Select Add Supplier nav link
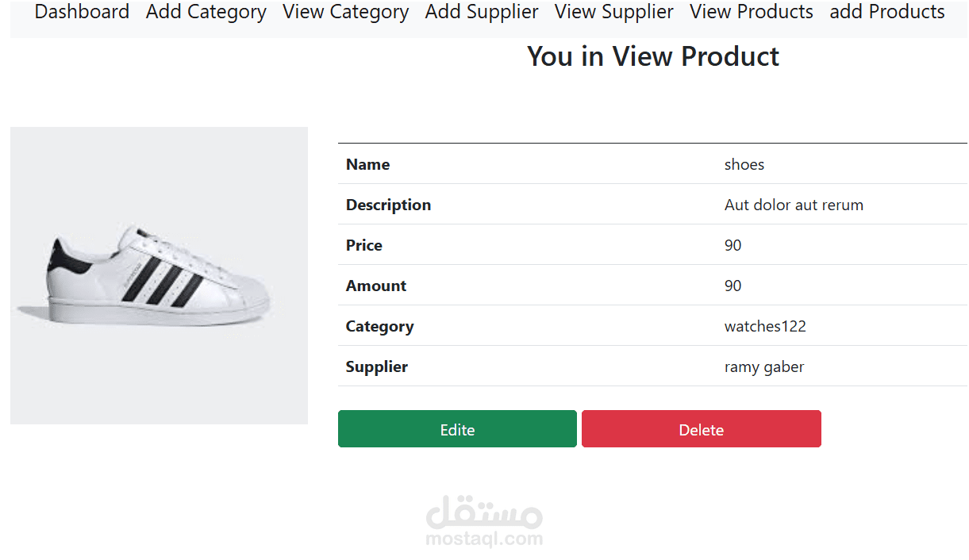969x560 pixels. pos(482,13)
